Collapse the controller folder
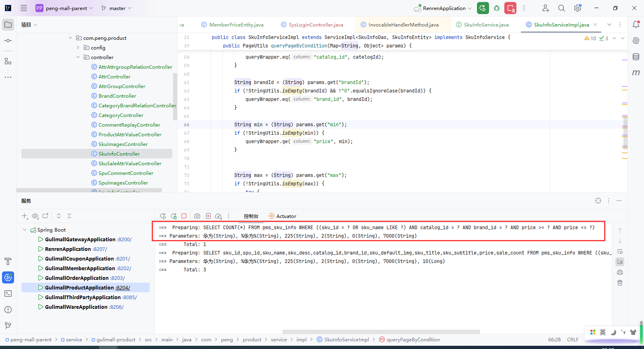644x349 pixels. pos(78,57)
